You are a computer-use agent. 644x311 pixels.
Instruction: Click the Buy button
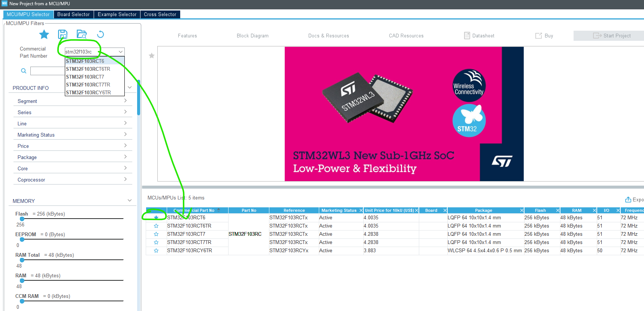coord(544,36)
